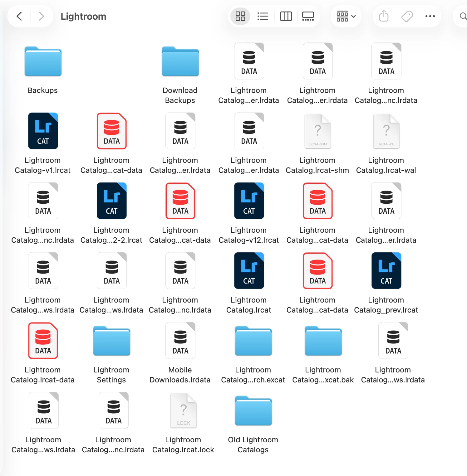
Task: Open the Tags toolbar button
Action: pos(407,16)
